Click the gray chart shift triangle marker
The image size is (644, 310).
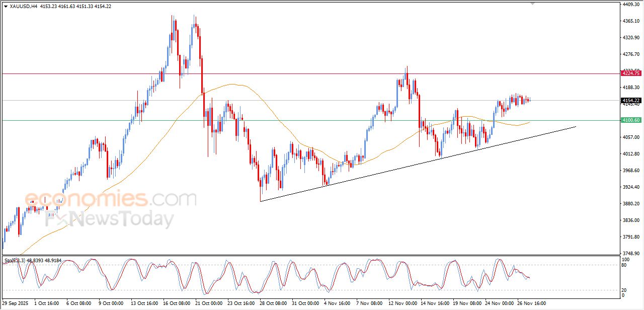533,4
